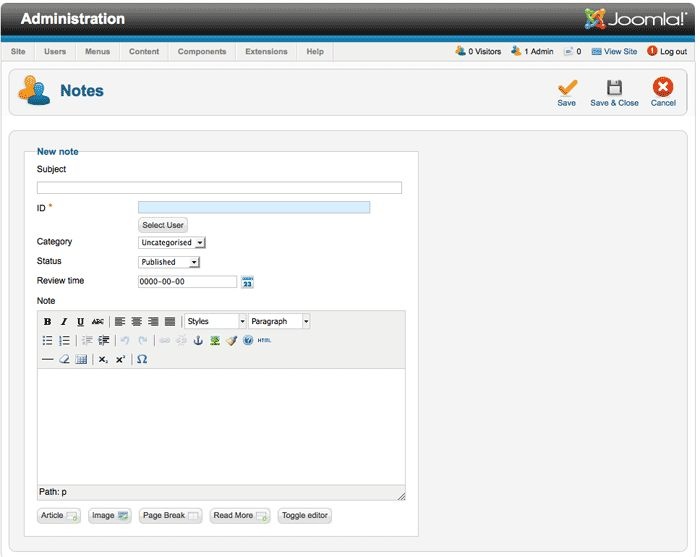Toggle italic formatting in note editor
Viewport: 700px width, 557px height.
64,321
